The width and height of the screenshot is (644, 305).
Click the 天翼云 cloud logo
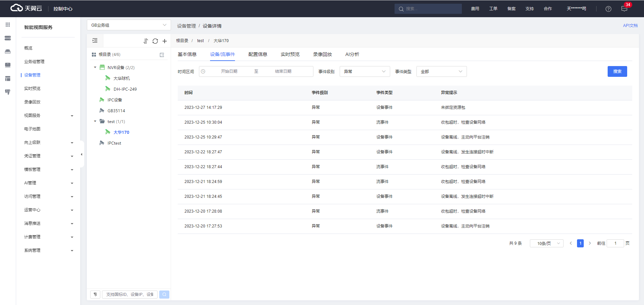click(26, 8)
